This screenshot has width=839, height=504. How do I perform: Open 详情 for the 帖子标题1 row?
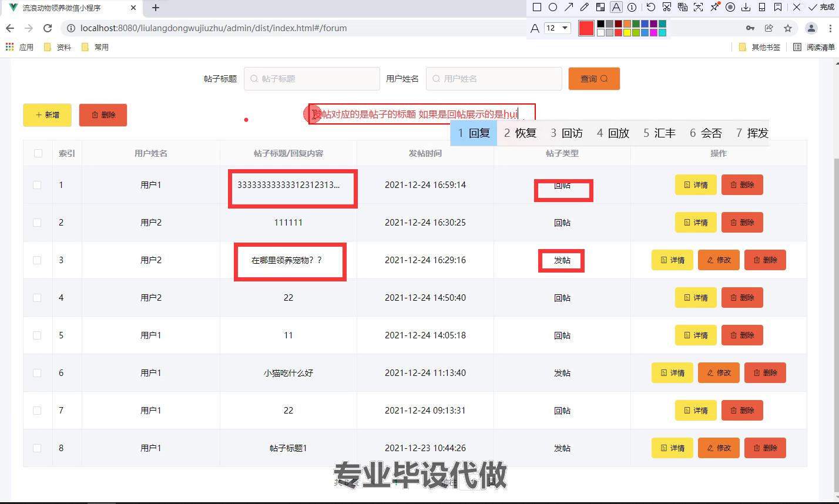click(672, 448)
